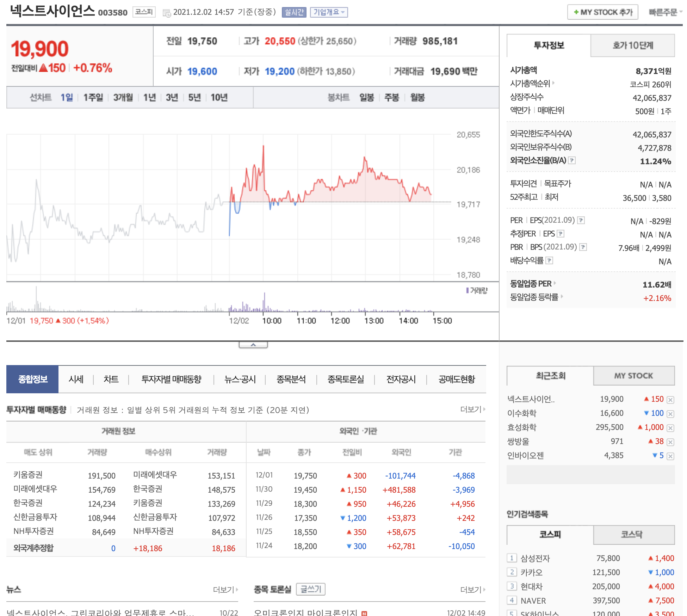
Task: Click help icon beside PBR BPS(2021.09)
Action: (583, 247)
